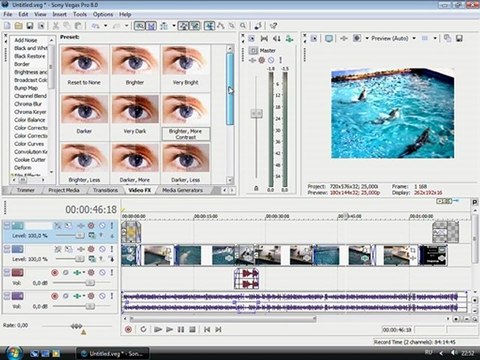Open the Options menu
Screen dimensions: 480x360
click(103, 14)
